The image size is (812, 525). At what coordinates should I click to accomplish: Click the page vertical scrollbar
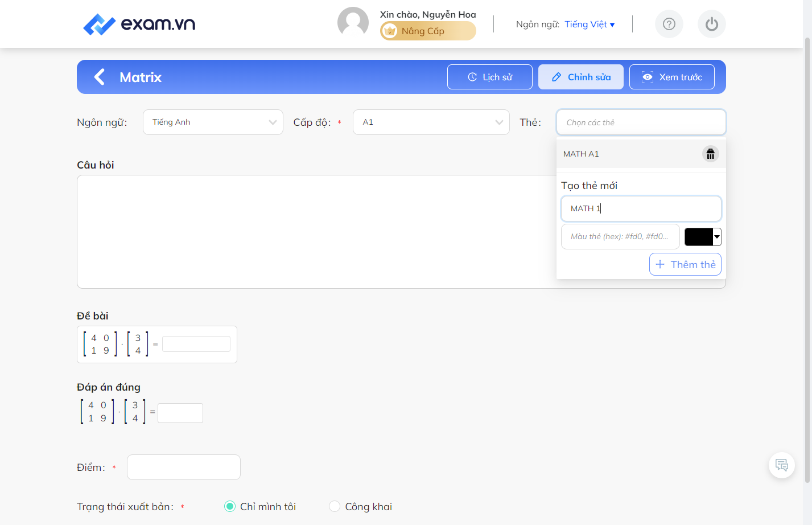point(807,259)
